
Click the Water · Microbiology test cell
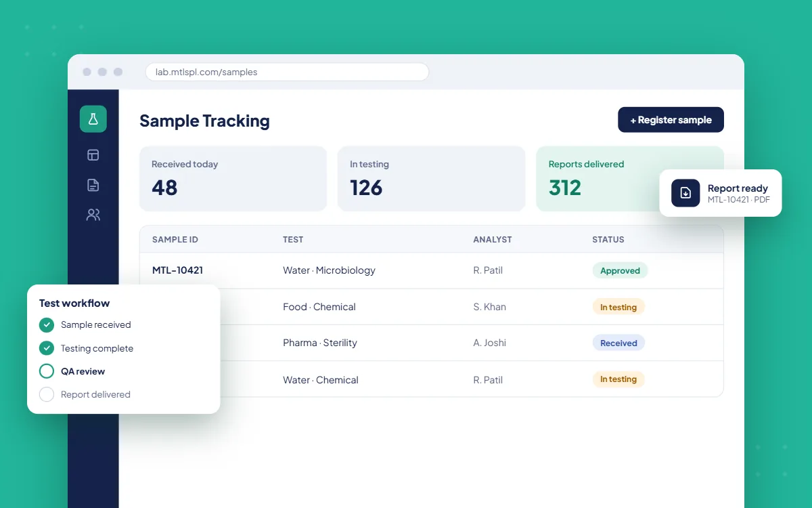[329, 270]
